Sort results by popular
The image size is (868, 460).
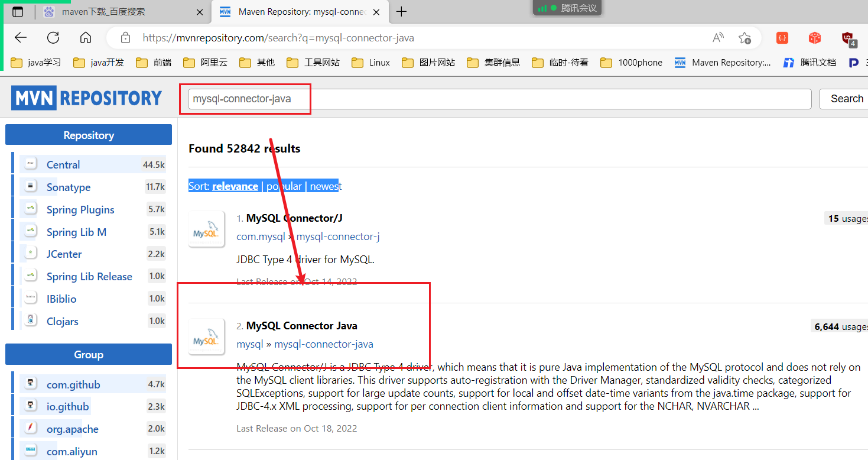click(284, 186)
